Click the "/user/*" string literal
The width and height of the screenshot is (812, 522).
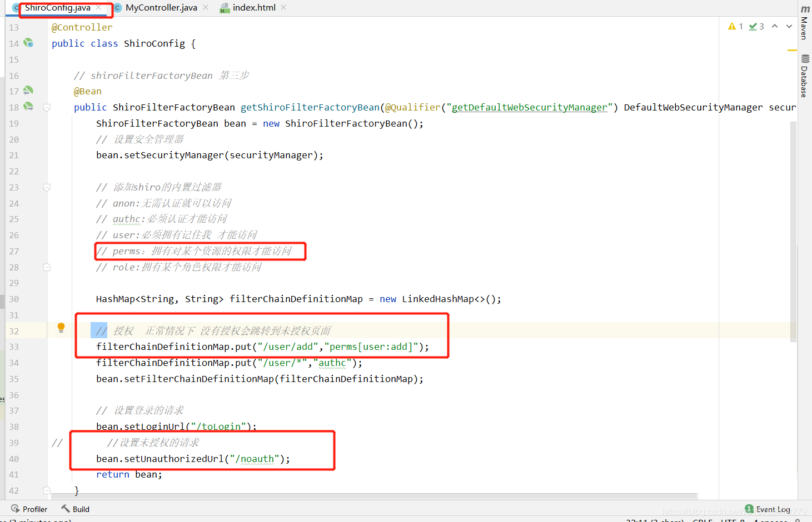click(282, 363)
